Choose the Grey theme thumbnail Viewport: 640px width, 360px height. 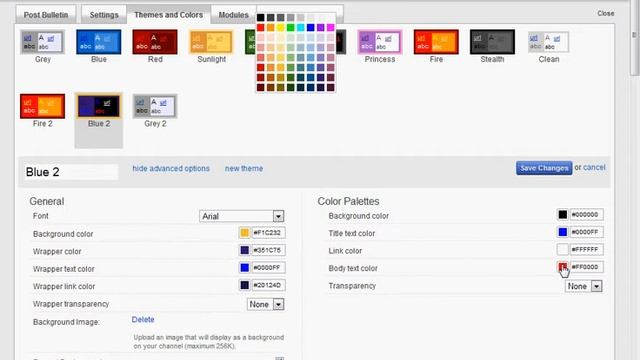[x=42, y=42]
